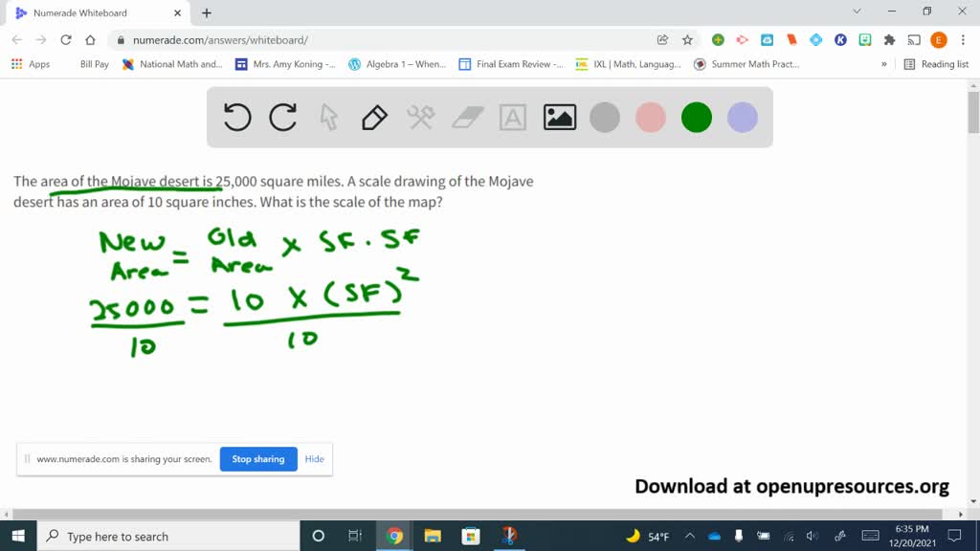
Task: Activate the text box tool
Action: pyautogui.click(x=513, y=118)
